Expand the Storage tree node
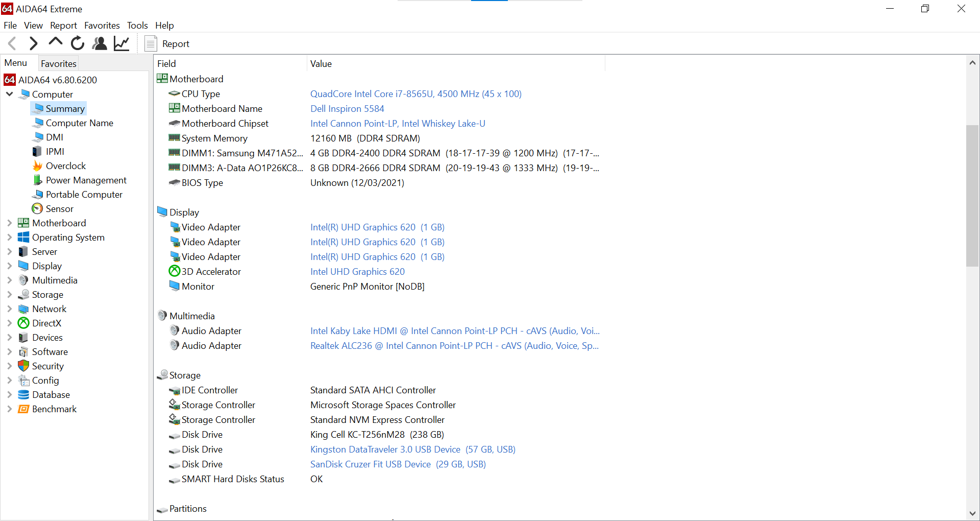This screenshot has width=980, height=521. pos(9,295)
